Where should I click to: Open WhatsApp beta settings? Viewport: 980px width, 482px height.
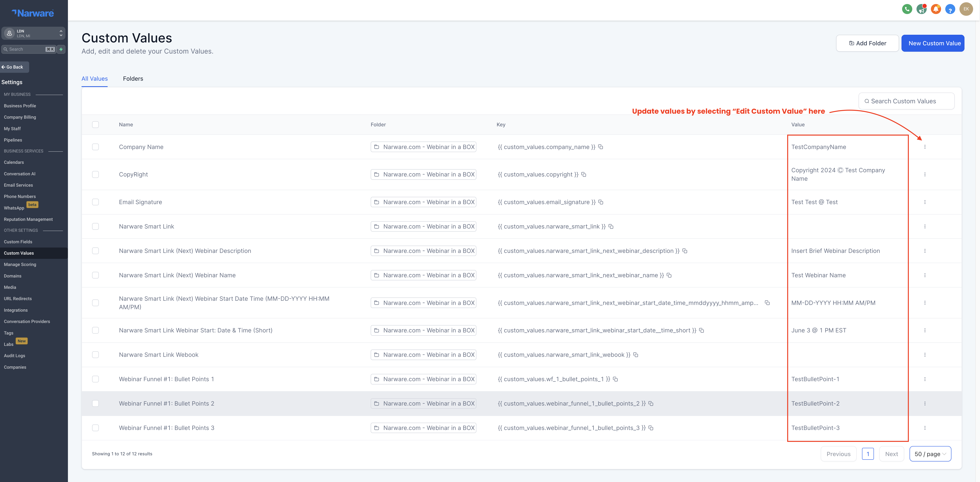click(x=14, y=208)
